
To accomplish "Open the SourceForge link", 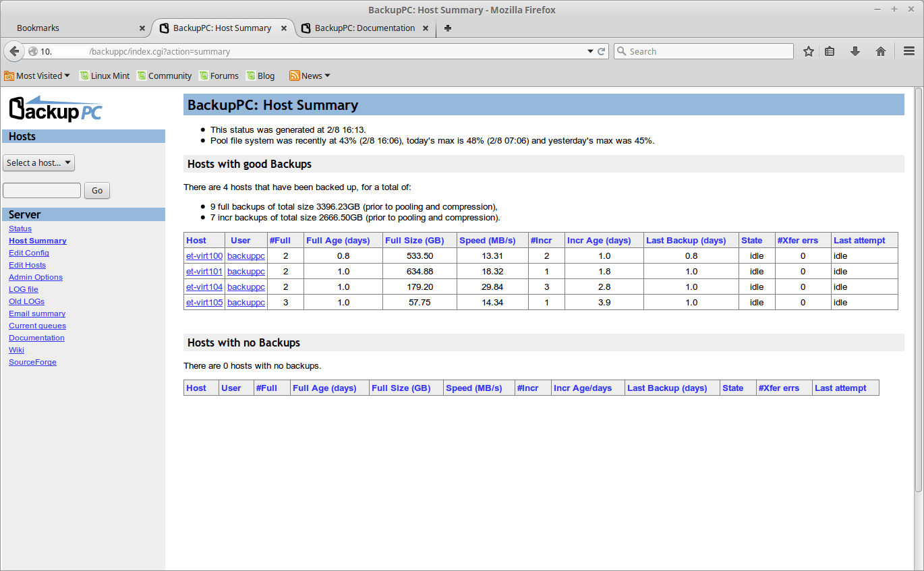I will 32,362.
